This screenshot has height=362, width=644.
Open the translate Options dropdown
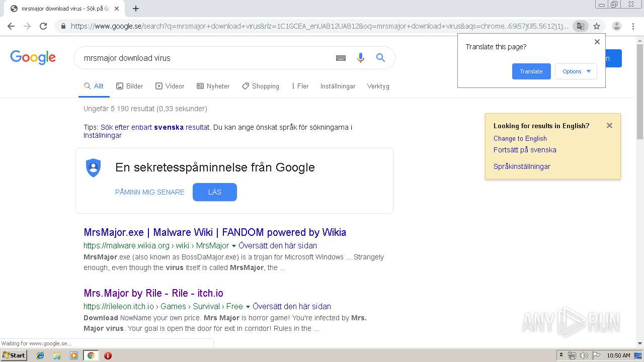[576, 71]
